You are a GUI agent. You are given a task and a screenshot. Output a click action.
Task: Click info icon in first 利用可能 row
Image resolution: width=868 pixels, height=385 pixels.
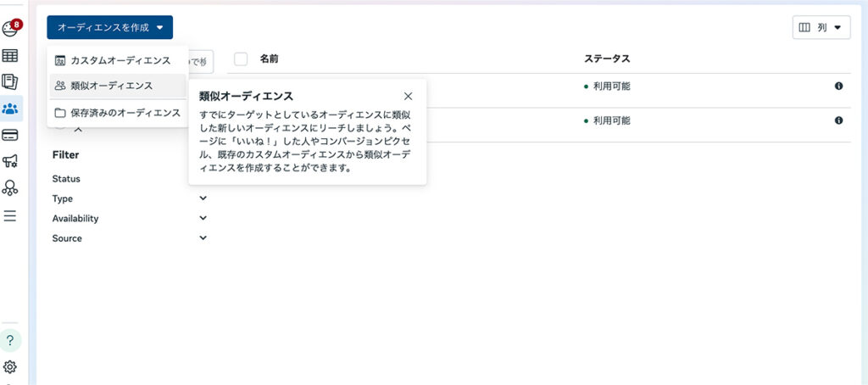click(x=838, y=86)
